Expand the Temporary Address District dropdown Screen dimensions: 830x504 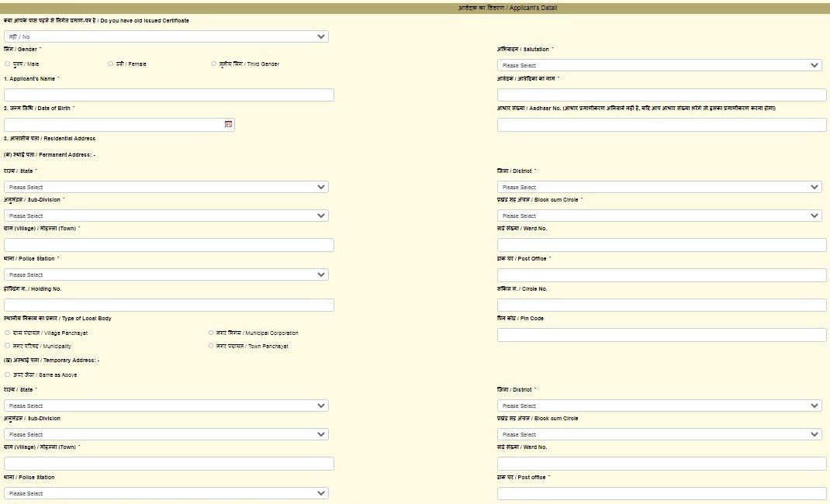tap(659, 406)
